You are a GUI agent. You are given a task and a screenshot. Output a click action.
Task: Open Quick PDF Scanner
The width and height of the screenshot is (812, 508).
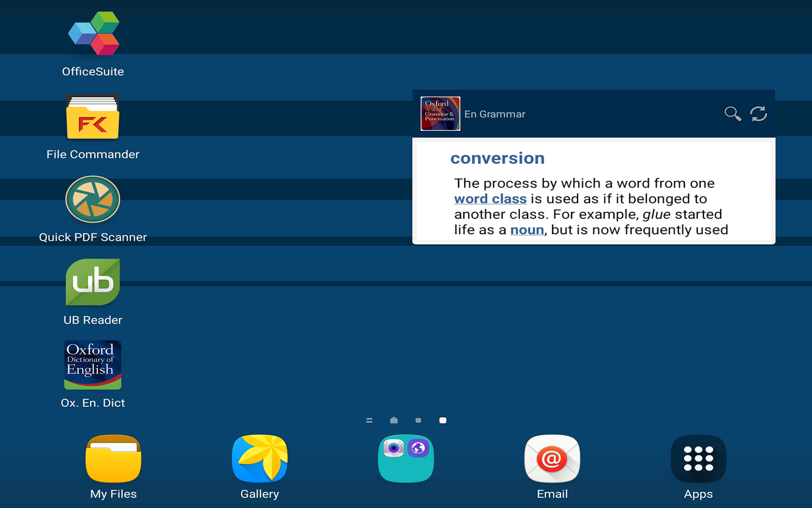coord(93,199)
